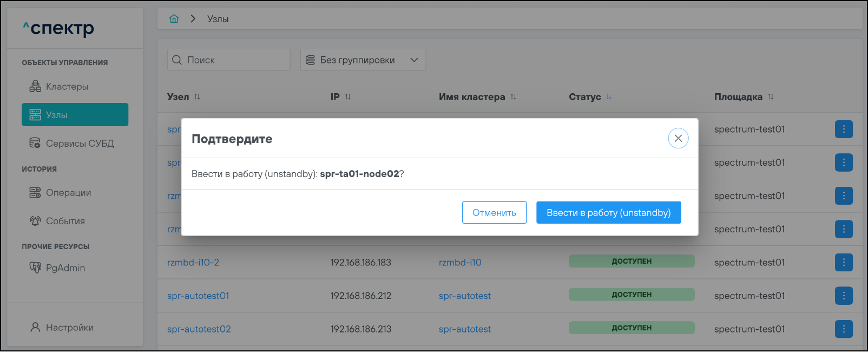
Task: Sort by Имя кластера column icon
Action: pos(514,97)
